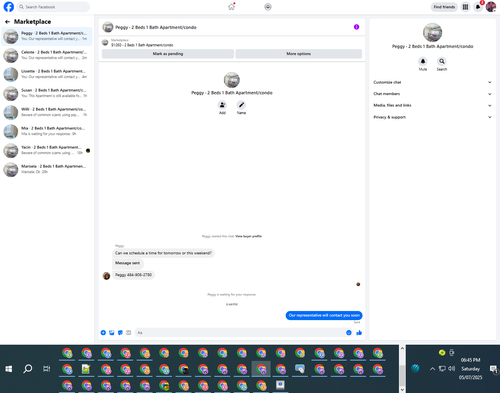Screen dimensions: 500x393
Task: Show hidden system tray icons
Action: click(x=432, y=369)
